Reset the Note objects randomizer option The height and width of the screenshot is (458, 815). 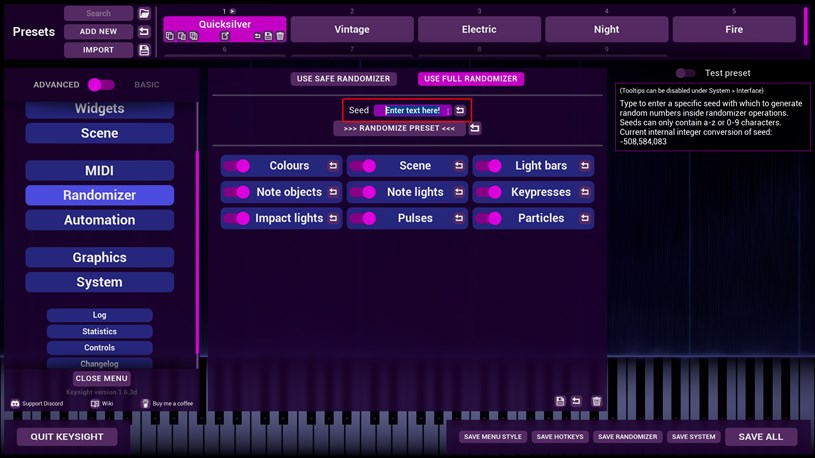(x=333, y=192)
